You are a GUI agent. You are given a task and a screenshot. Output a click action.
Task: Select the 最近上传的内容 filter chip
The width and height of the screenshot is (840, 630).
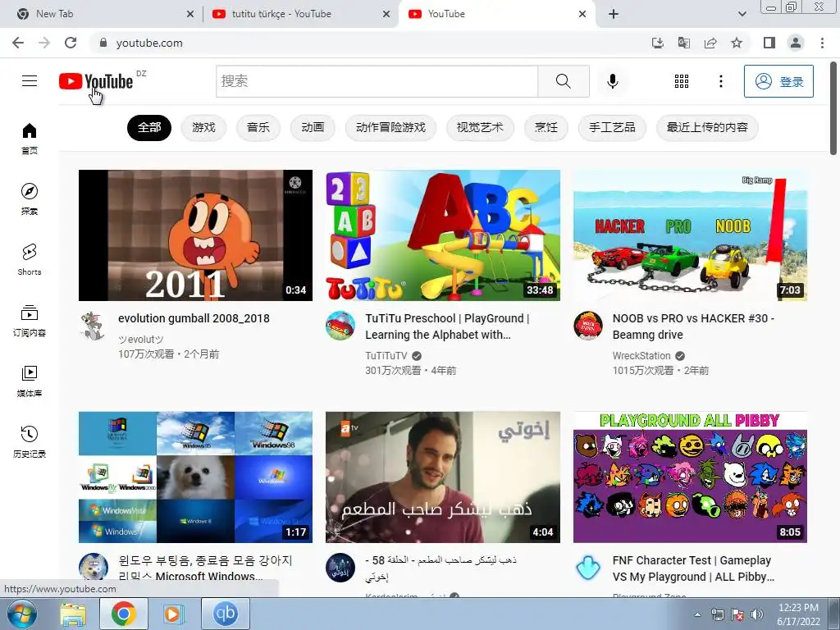[x=706, y=127]
